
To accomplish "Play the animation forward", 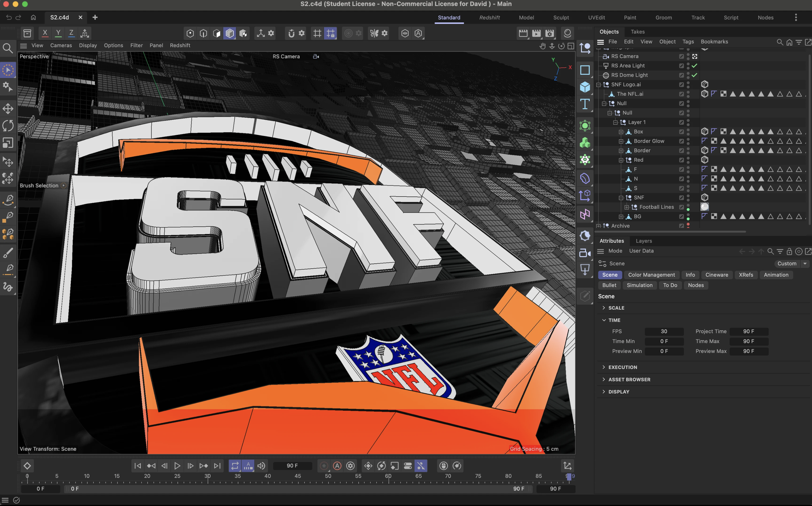I will click(x=177, y=465).
